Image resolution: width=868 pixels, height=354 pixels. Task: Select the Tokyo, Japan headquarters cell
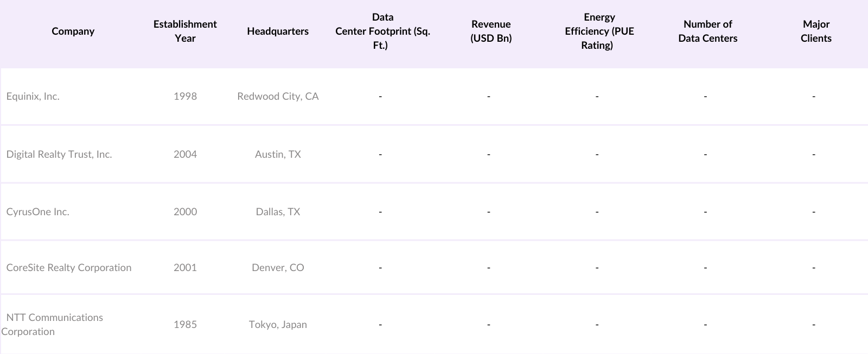tap(278, 325)
